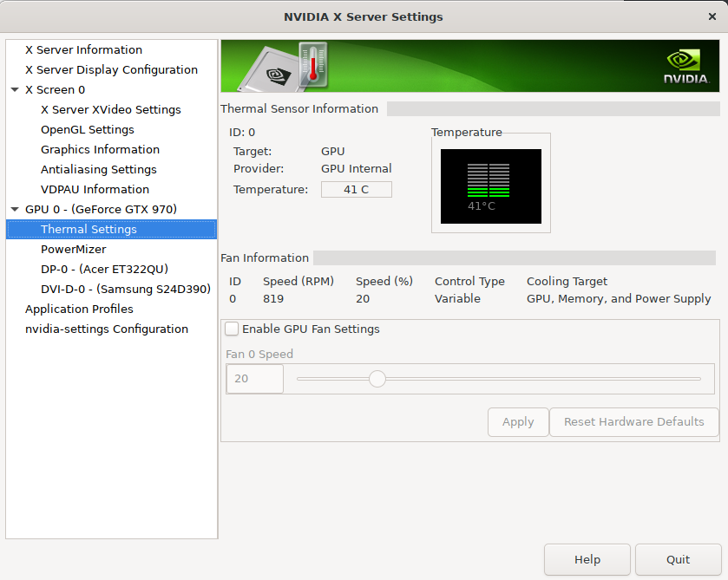Viewport: 728px width, 580px height.
Task: Click the temperature gauge graphic
Action: [491, 186]
